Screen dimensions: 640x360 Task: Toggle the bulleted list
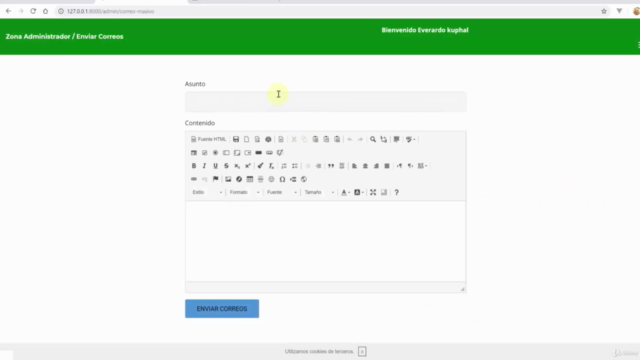[x=295, y=166]
